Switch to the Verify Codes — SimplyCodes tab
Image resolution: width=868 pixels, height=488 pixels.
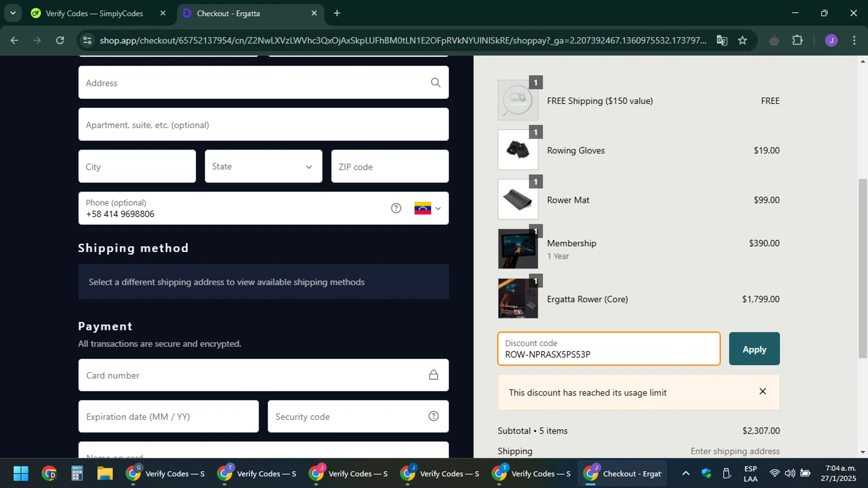click(94, 13)
